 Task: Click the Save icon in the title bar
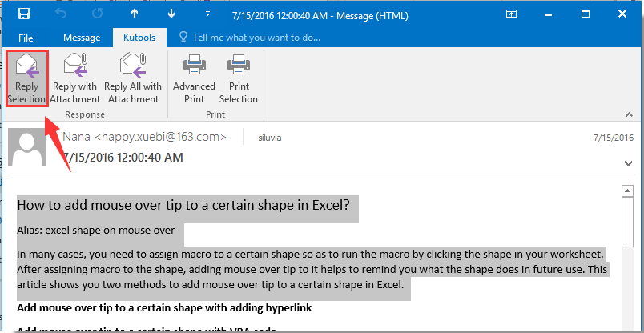coord(24,14)
